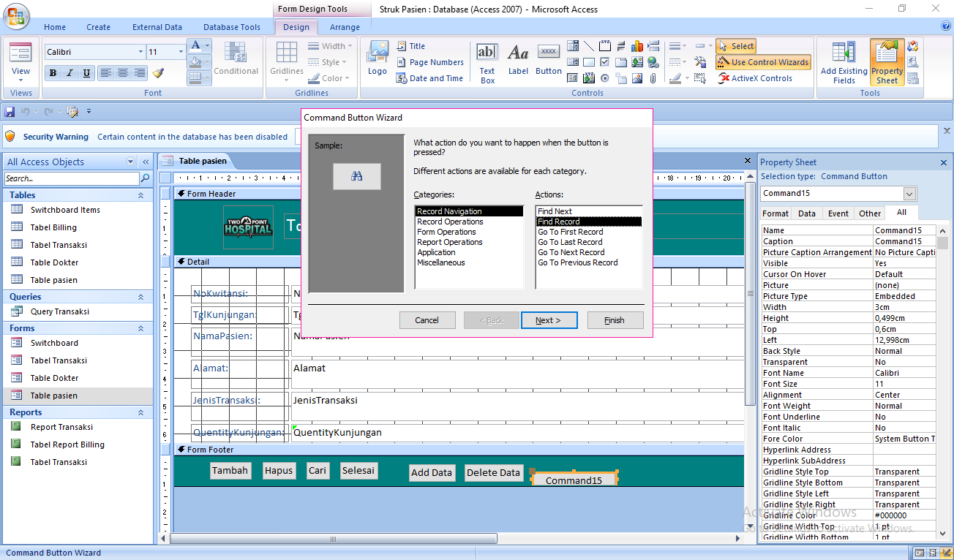Switch to the Arrange ribbon tab

pos(345,26)
